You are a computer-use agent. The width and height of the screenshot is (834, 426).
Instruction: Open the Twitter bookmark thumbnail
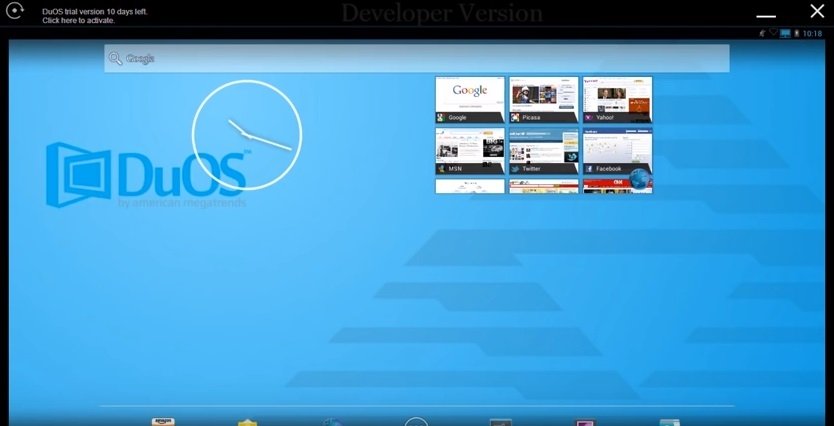pyautogui.click(x=544, y=151)
